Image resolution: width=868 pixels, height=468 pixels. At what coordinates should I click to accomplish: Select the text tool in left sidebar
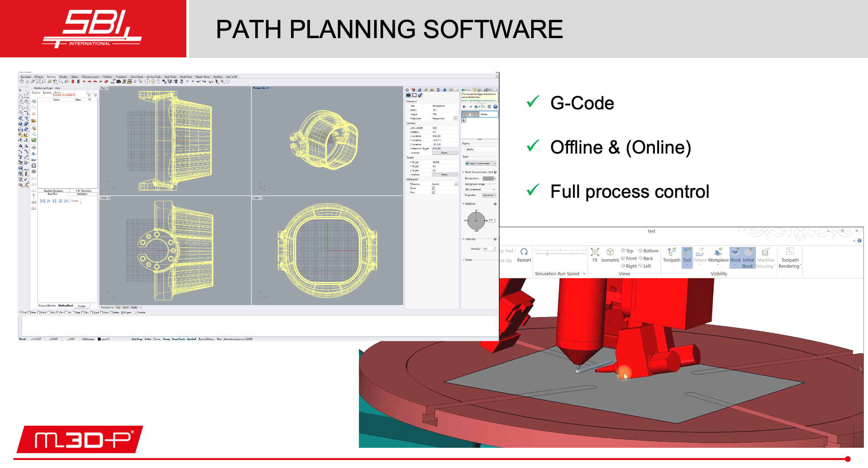[x=21, y=157]
